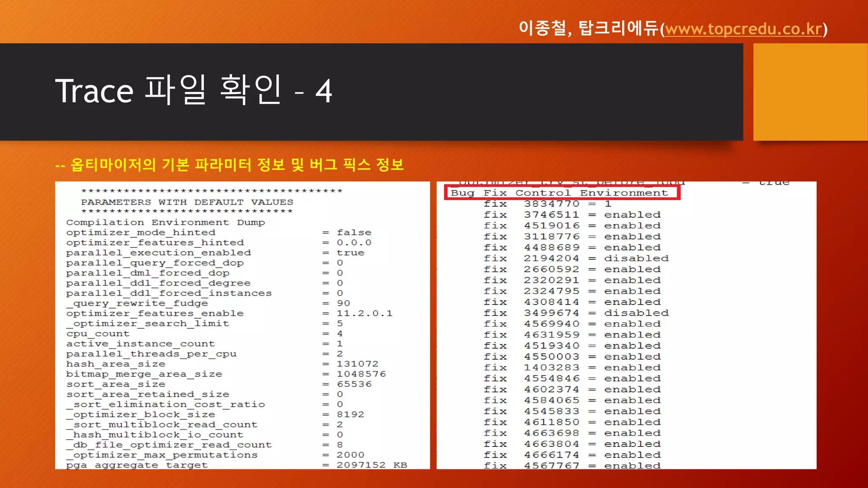Click fix number 4663804
868x488 pixels.
pos(552,444)
